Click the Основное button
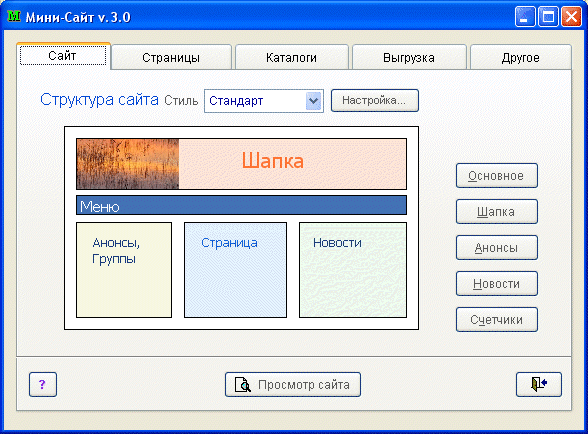The image size is (588, 434). tap(496, 176)
